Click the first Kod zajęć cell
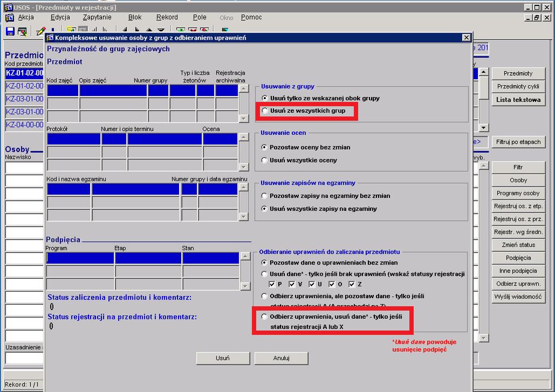 [62, 91]
